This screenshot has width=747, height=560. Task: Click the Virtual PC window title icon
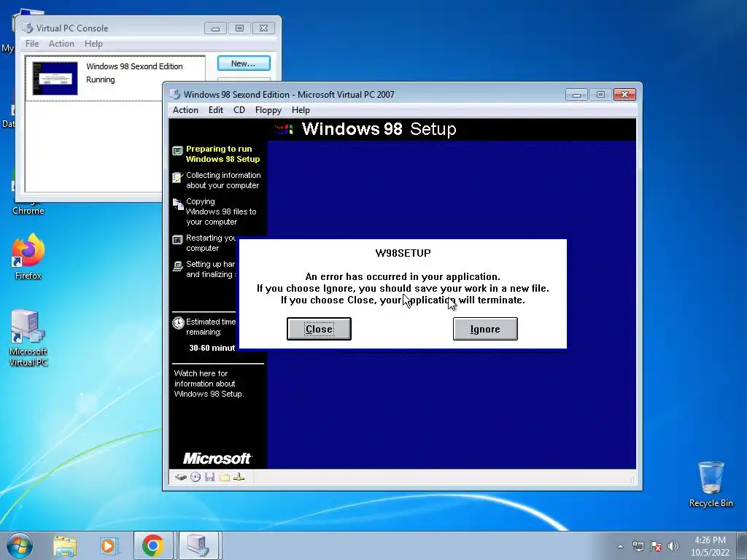pos(175,94)
